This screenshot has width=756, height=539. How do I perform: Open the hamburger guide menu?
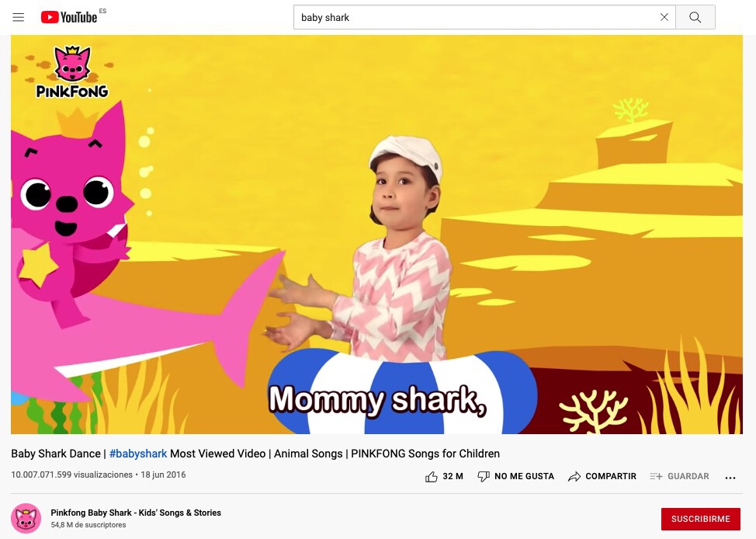pos(19,17)
